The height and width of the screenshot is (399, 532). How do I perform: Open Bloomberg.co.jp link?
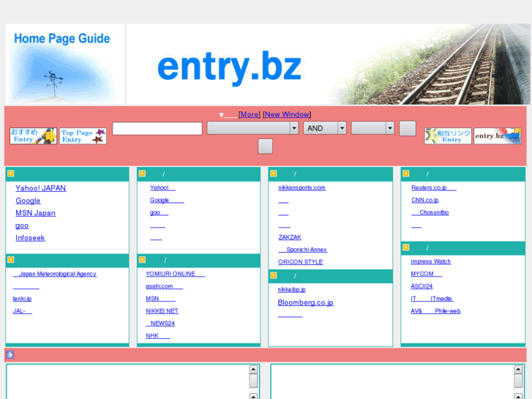[x=305, y=302]
